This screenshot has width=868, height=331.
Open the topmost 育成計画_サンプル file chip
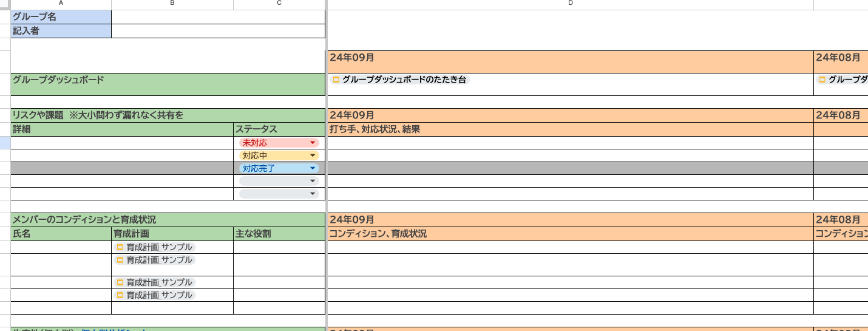[x=154, y=247]
